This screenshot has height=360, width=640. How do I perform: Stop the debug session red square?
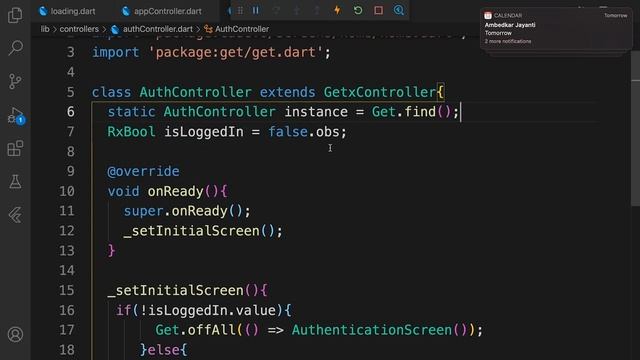coord(378,10)
